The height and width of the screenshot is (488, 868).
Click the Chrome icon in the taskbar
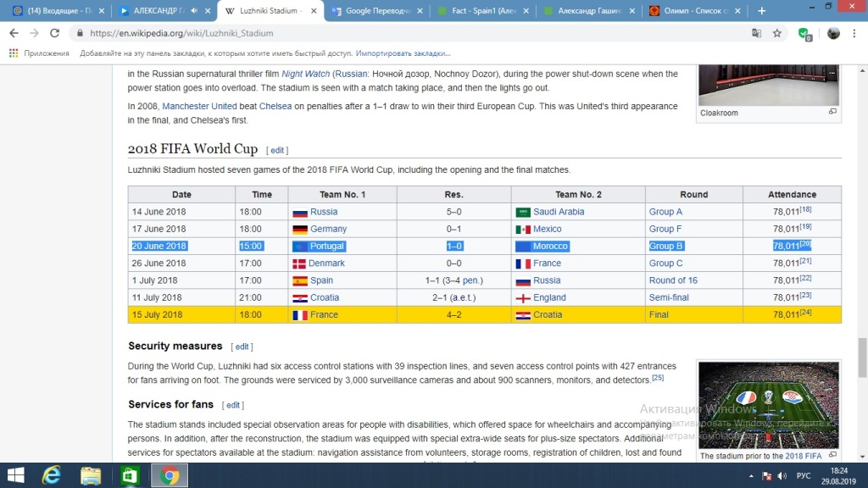click(x=170, y=475)
